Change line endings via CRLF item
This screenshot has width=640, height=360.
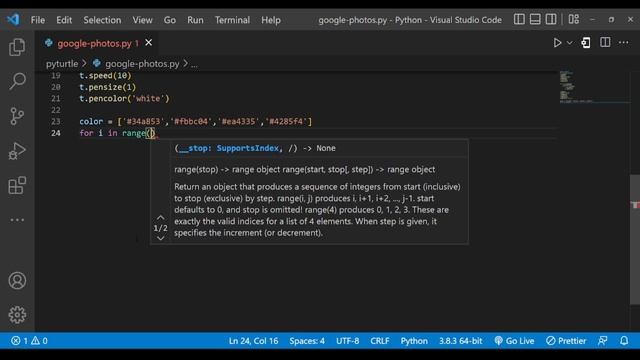380,341
